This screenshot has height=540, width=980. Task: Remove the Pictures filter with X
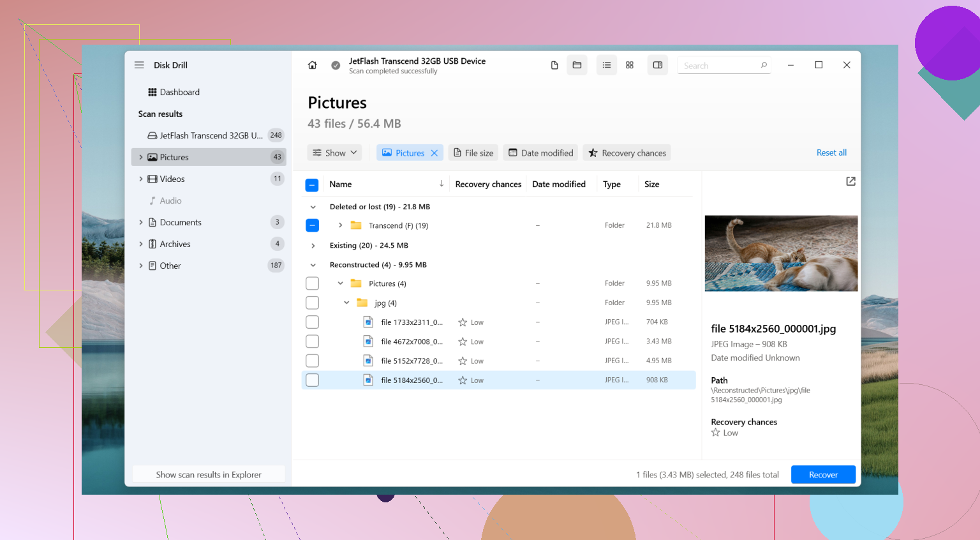434,153
